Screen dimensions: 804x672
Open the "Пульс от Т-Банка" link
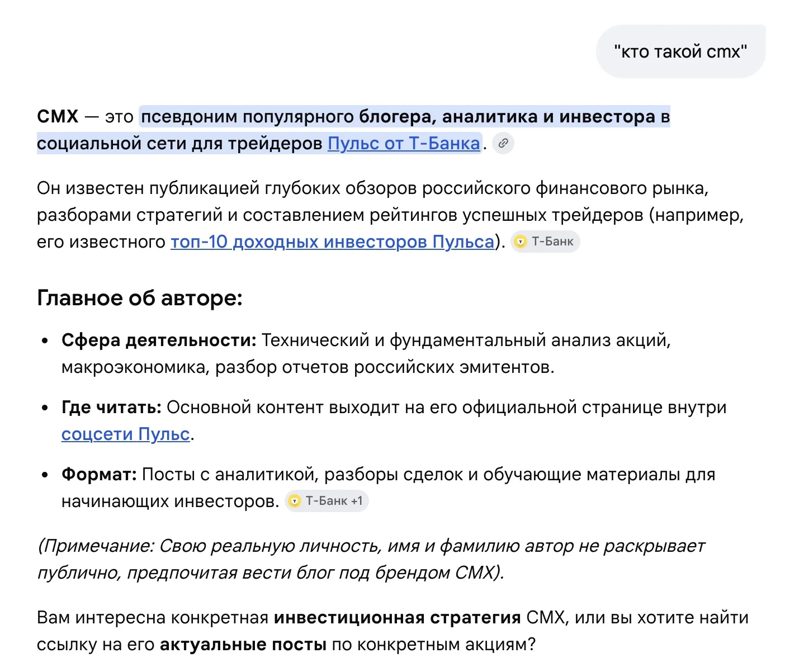tap(404, 144)
